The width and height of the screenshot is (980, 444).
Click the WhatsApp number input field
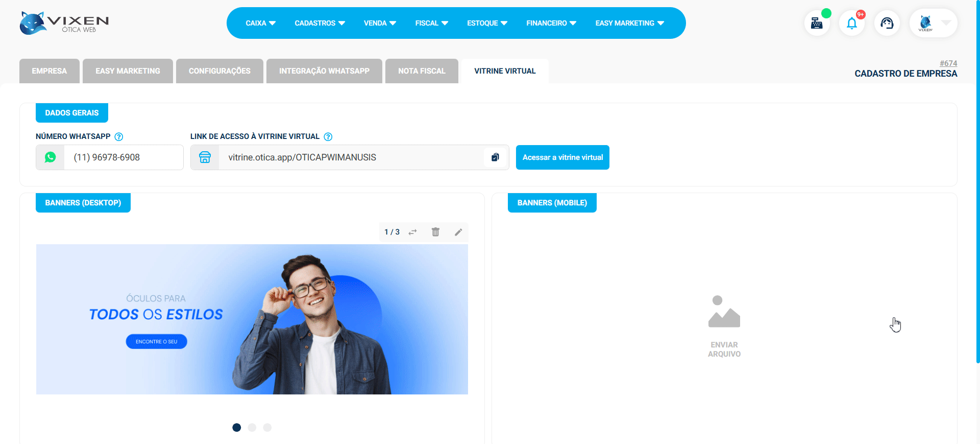122,157
